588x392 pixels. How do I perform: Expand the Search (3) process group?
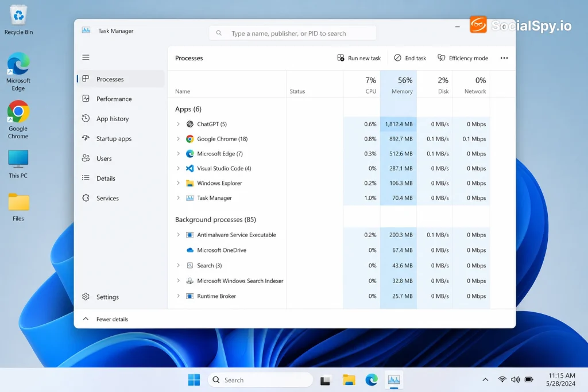tap(178, 265)
